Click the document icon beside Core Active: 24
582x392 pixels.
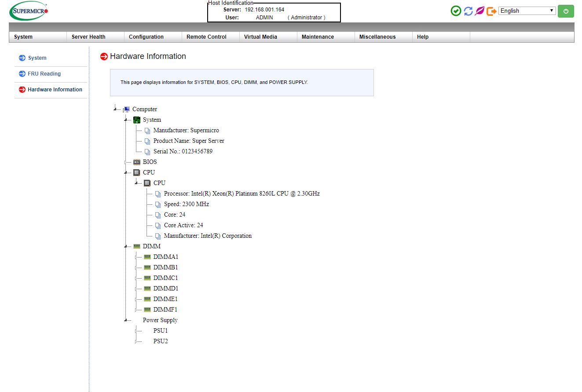[x=158, y=225]
